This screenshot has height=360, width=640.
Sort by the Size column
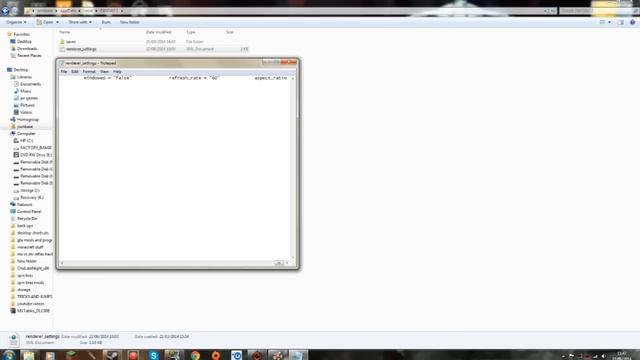[x=230, y=32]
